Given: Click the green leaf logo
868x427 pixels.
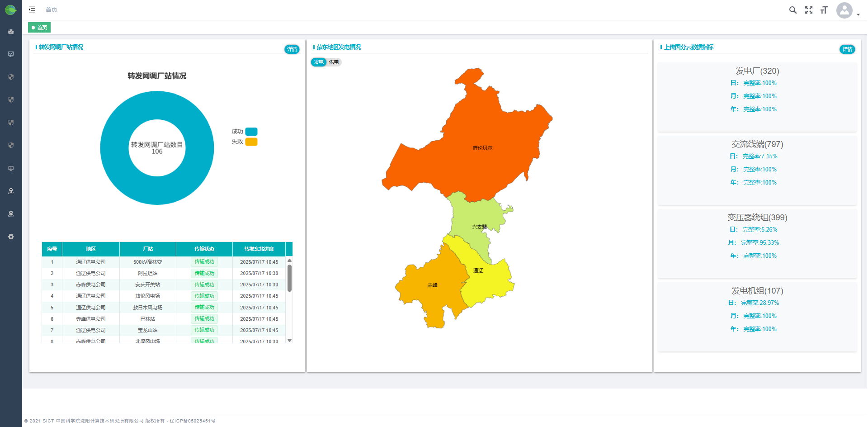Looking at the screenshot, I should tap(10, 9).
